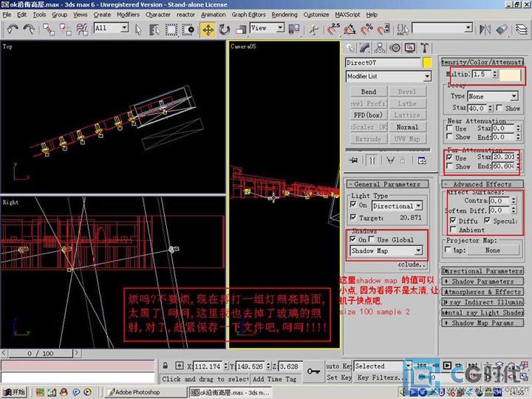Enable Use Global shadow settings

(x=372, y=239)
